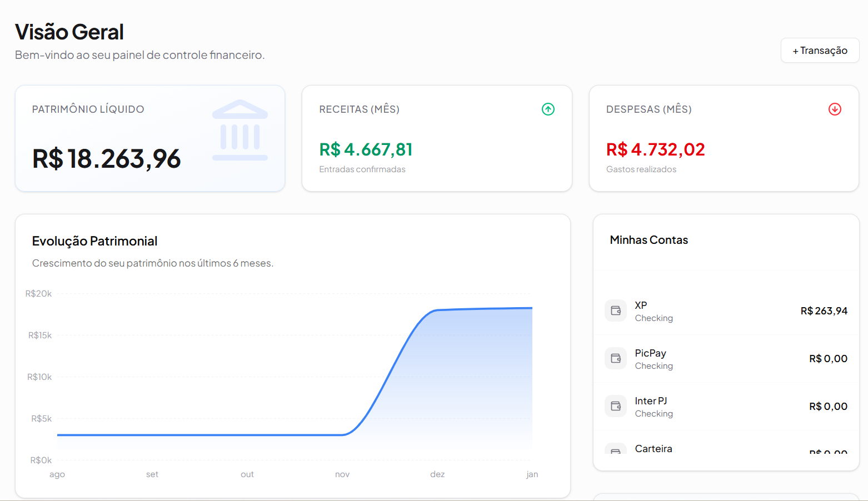This screenshot has height=501, width=868.
Task: Click the bank icon on the Patrimônio Líquido card
Action: pos(240,128)
